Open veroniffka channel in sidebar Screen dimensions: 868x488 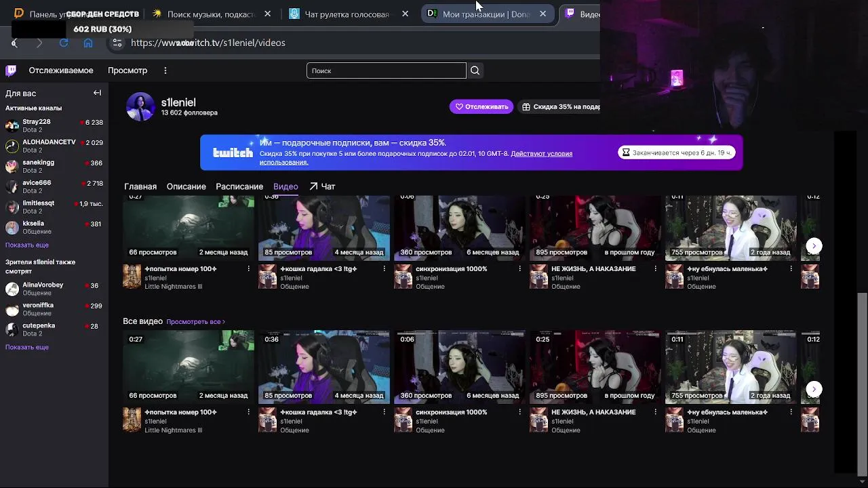[54, 309]
